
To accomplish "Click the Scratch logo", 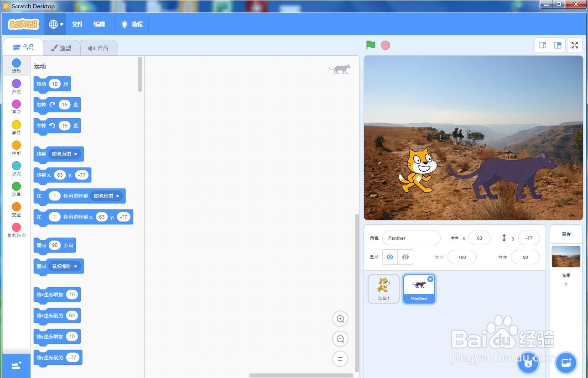I will [x=23, y=24].
